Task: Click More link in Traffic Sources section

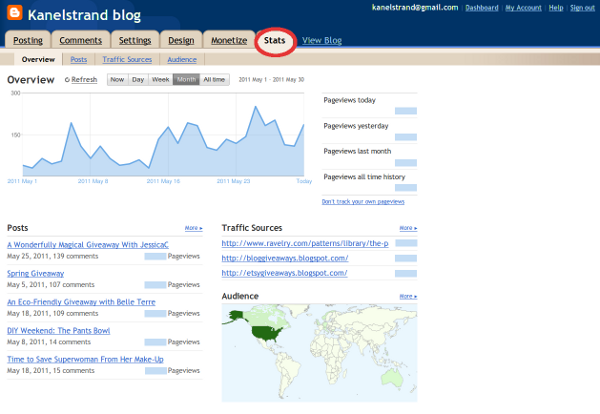Action: click(408, 228)
